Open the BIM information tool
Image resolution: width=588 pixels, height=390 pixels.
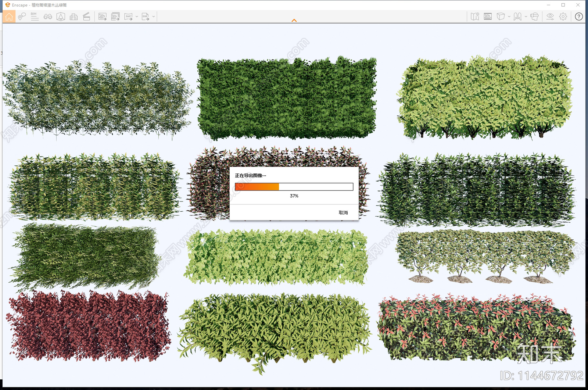35,17
